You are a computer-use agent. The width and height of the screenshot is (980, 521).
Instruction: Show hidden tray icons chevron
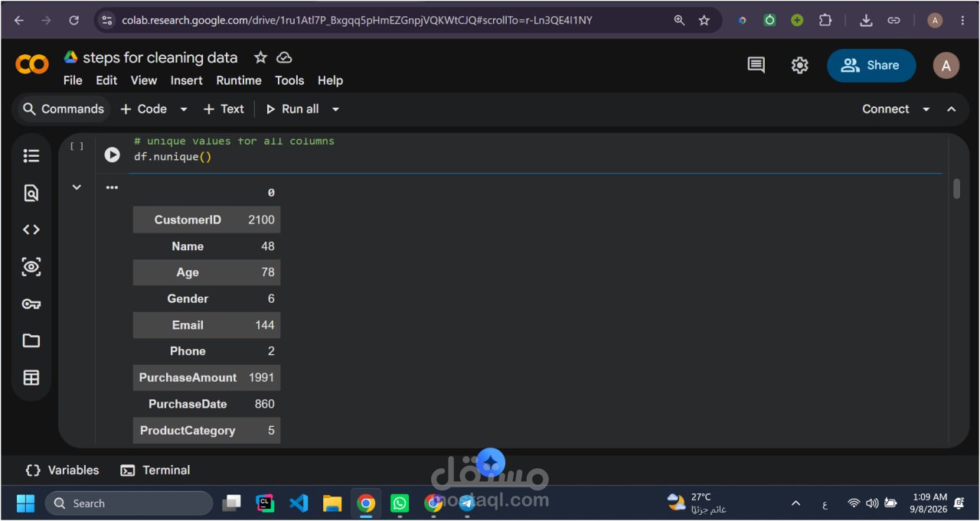[x=795, y=503]
